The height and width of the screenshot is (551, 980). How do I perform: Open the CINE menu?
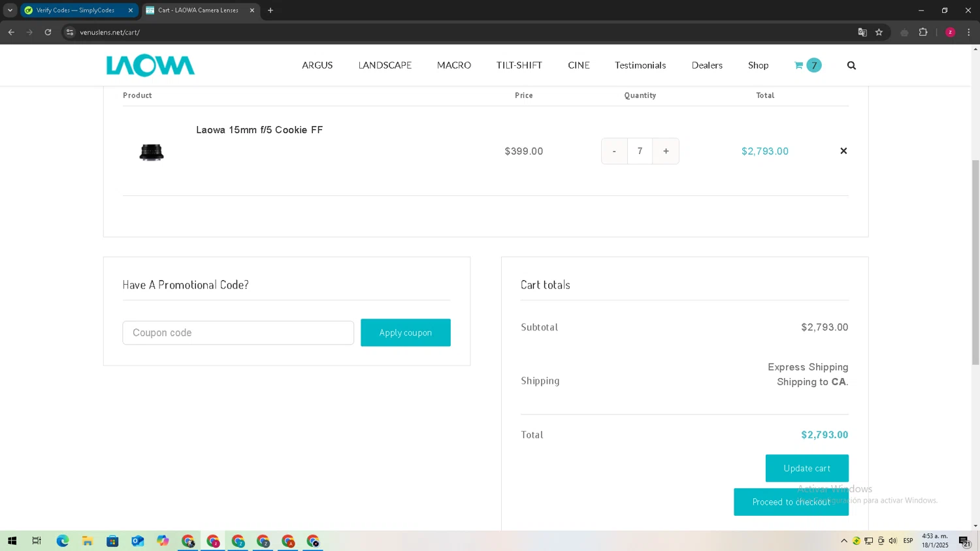click(579, 65)
